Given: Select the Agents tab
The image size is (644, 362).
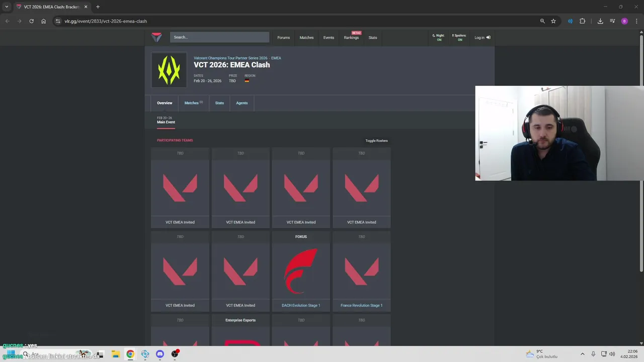Looking at the screenshot, I should point(242,103).
